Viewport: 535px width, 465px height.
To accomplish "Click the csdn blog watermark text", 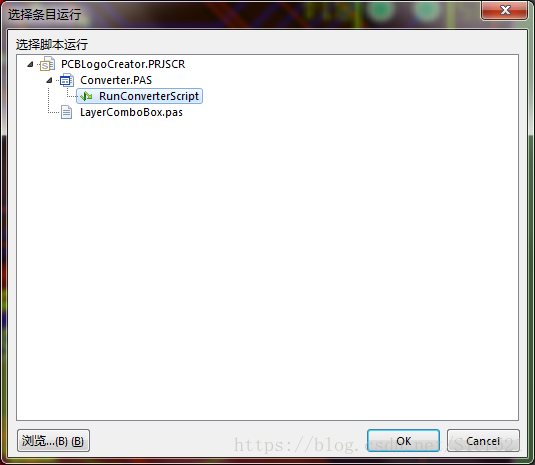I will (377, 445).
